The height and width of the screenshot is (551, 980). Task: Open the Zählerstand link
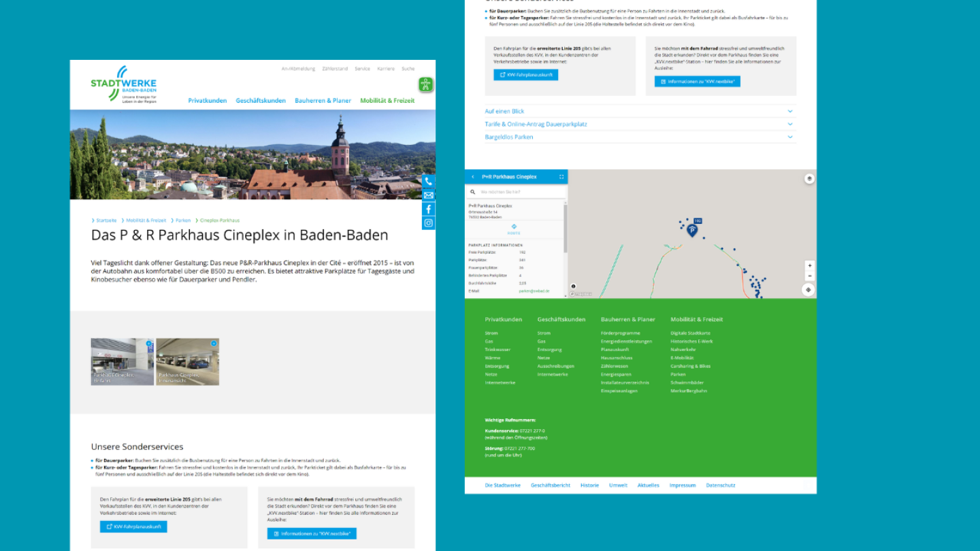335,69
